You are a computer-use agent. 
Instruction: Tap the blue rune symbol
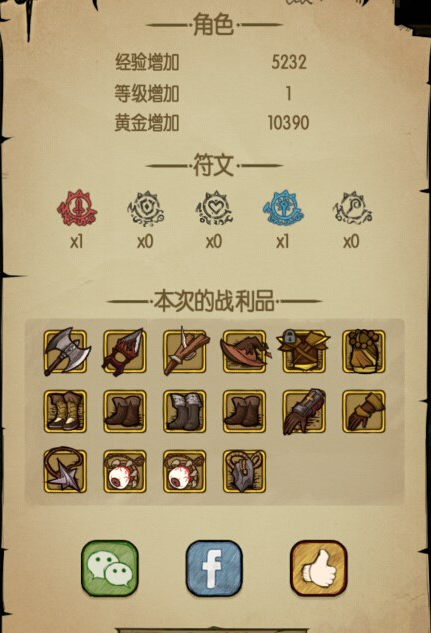tap(283, 208)
